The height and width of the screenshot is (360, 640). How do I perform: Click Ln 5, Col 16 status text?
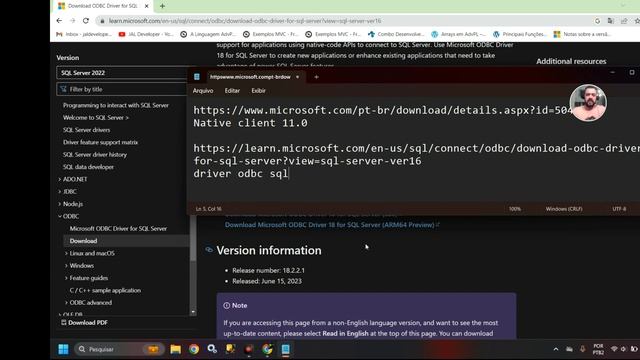(208, 209)
